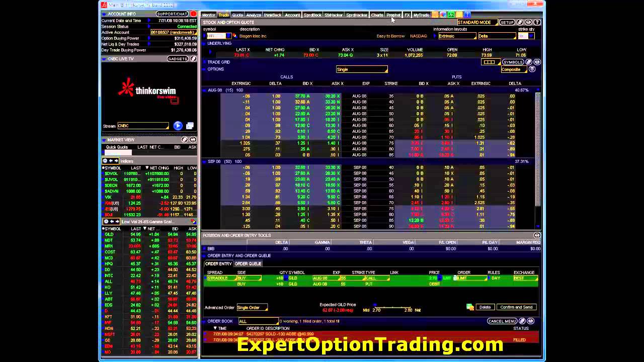Click the GADGETS button
The width and height of the screenshot is (644, 362).
[178, 59]
